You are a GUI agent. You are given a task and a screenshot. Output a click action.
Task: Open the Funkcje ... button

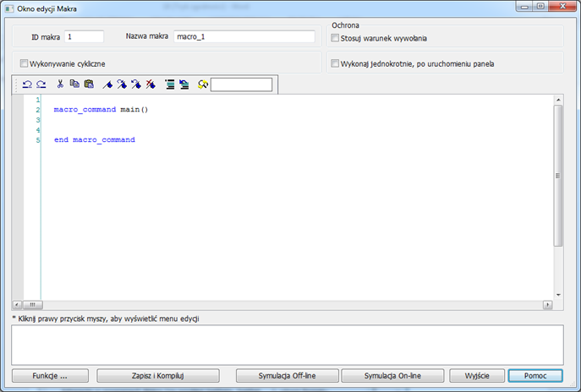[x=50, y=376]
